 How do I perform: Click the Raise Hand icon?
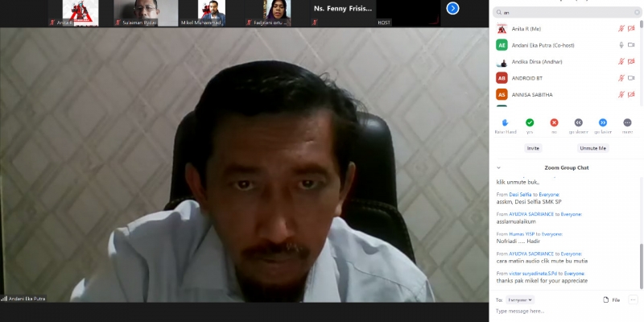(505, 122)
